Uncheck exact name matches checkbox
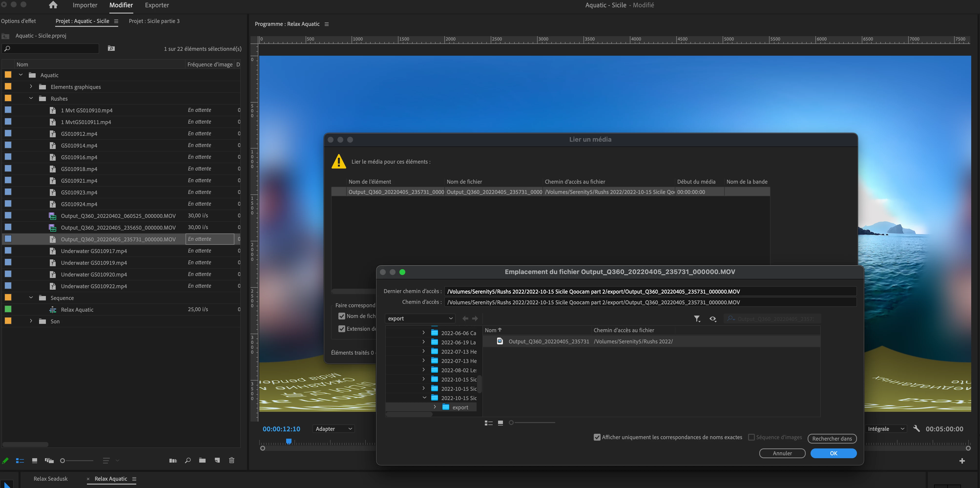The width and height of the screenshot is (980, 488). [x=597, y=437]
